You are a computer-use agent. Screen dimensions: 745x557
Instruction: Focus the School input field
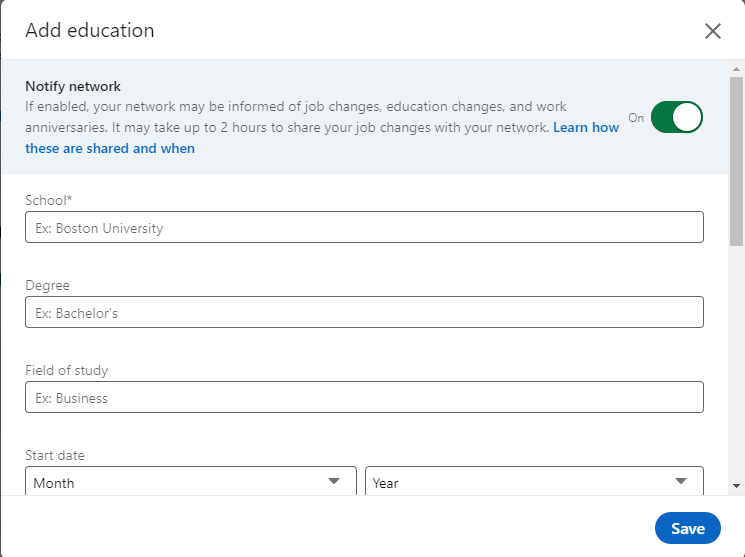coord(364,227)
